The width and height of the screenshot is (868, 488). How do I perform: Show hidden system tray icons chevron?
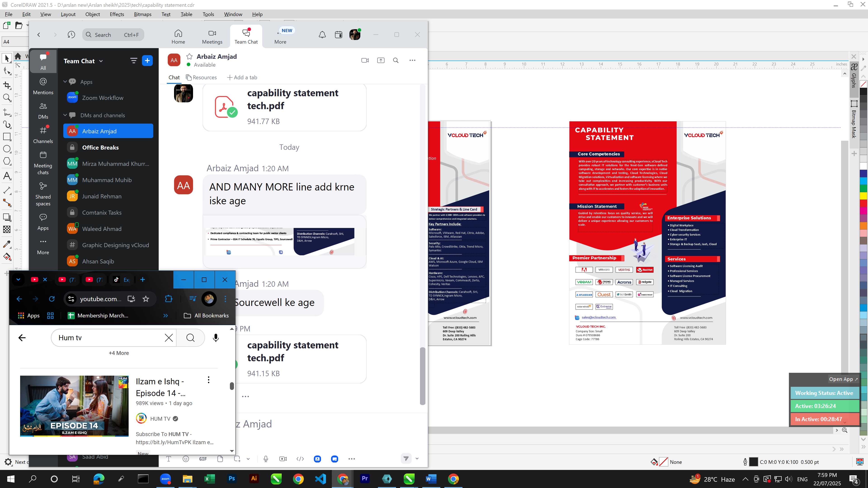tap(745, 479)
